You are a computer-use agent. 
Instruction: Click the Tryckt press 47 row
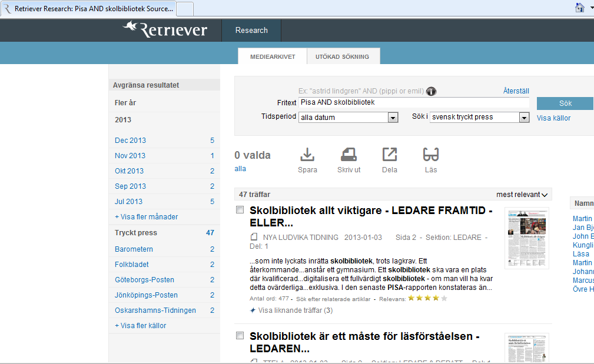click(x=164, y=233)
